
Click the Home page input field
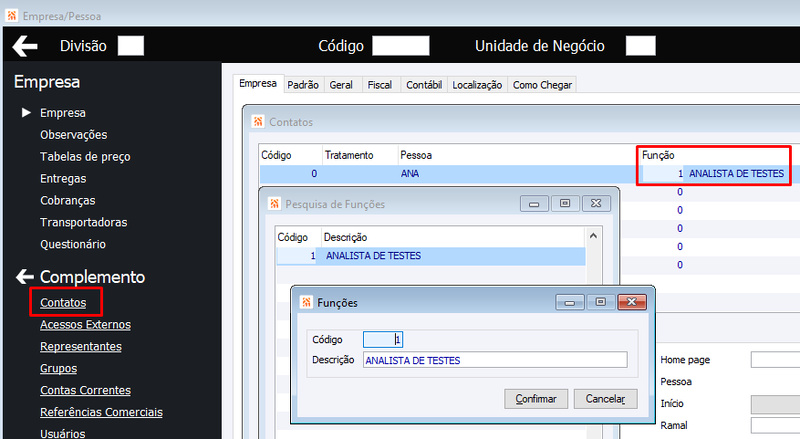pos(776,360)
